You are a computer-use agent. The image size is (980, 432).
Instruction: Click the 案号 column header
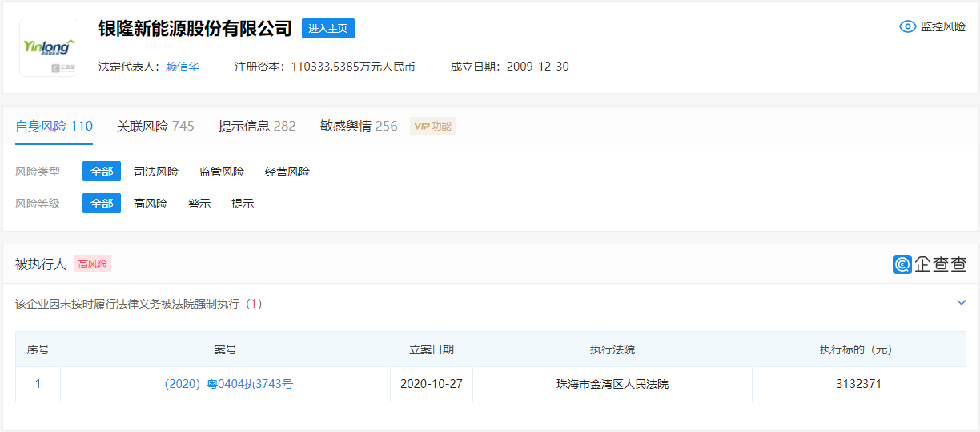[225, 349]
